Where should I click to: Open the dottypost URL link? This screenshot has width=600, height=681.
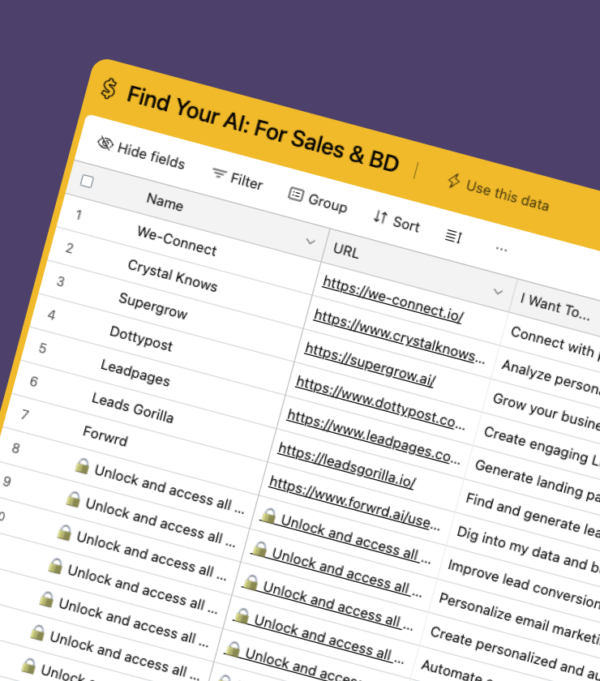point(380,402)
